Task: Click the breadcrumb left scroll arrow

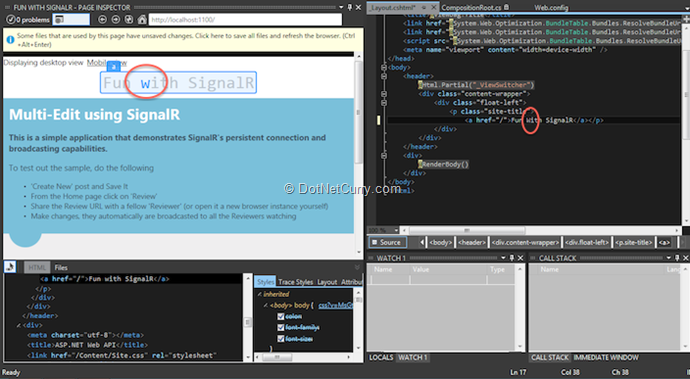Action: pyautogui.click(x=422, y=242)
